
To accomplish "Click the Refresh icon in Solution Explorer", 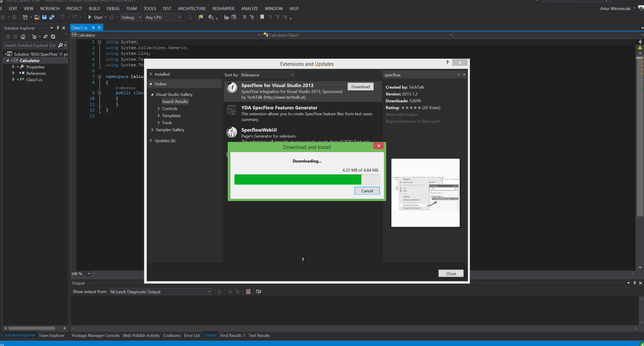I will 53,36.
